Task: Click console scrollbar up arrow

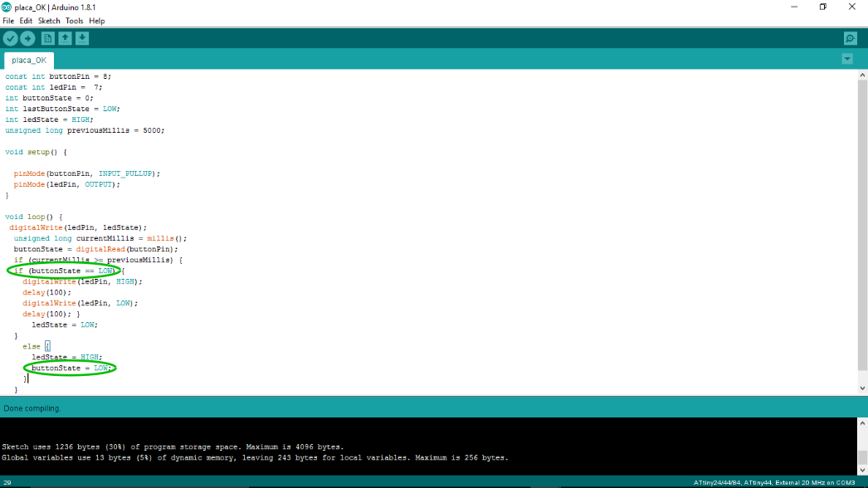Action: point(862,422)
